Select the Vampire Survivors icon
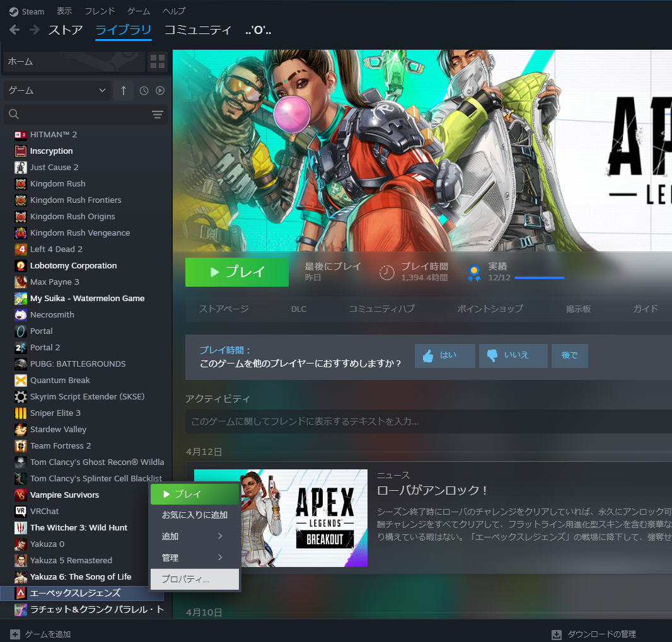 click(21, 495)
